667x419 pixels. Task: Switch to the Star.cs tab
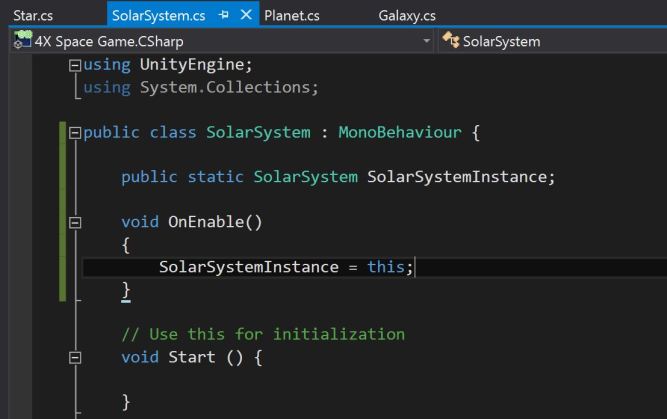(34, 16)
